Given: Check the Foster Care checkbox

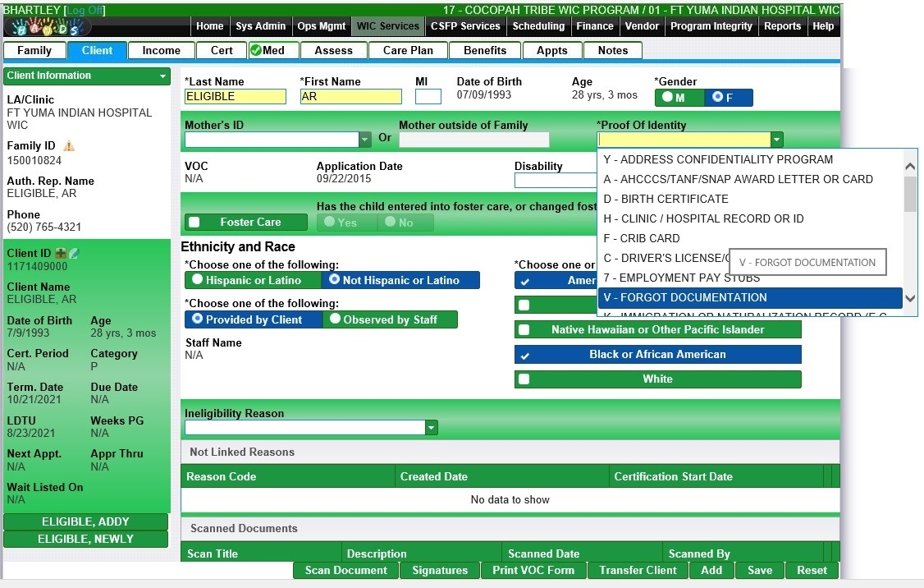Looking at the screenshot, I should [x=194, y=223].
